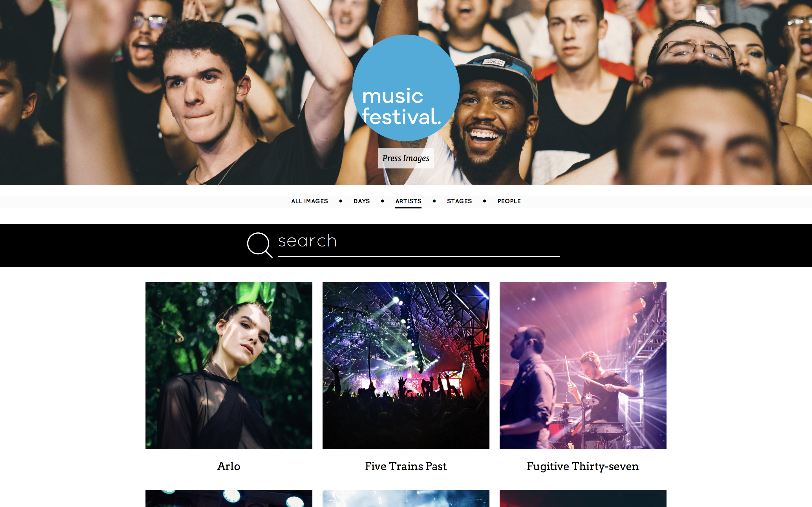
Task: Select the Artists tab
Action: pos(408,201)
